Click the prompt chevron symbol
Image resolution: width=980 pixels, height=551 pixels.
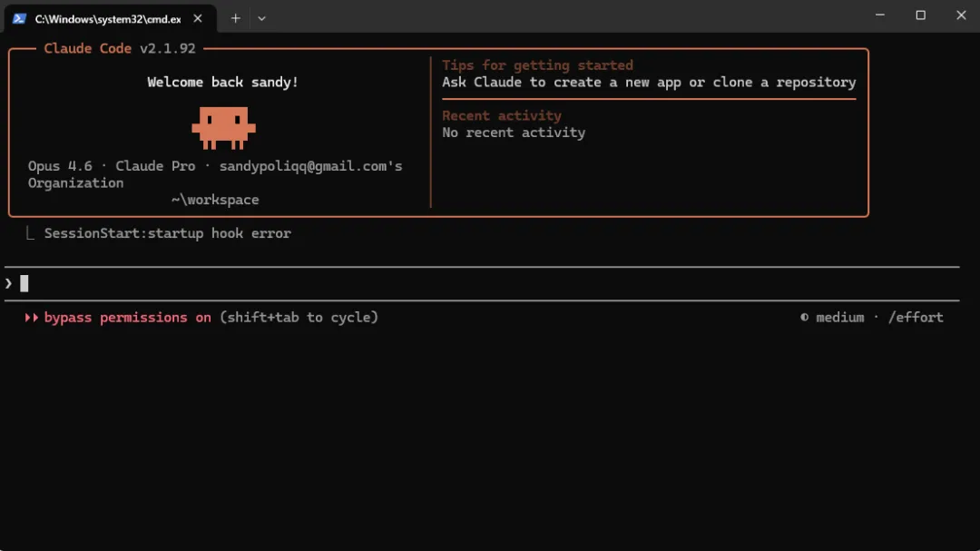tap(9, 284)
